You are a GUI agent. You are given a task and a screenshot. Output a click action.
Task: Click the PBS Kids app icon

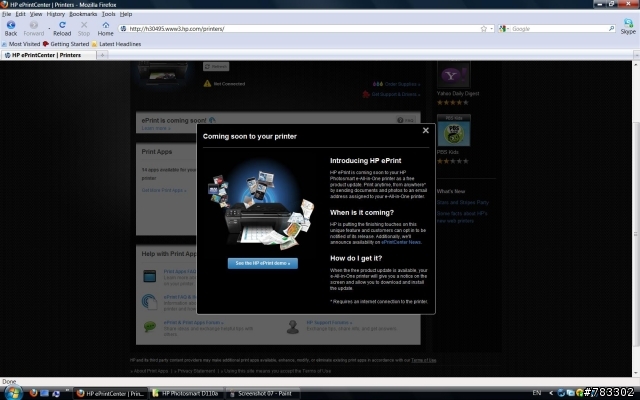click(453, 131)
